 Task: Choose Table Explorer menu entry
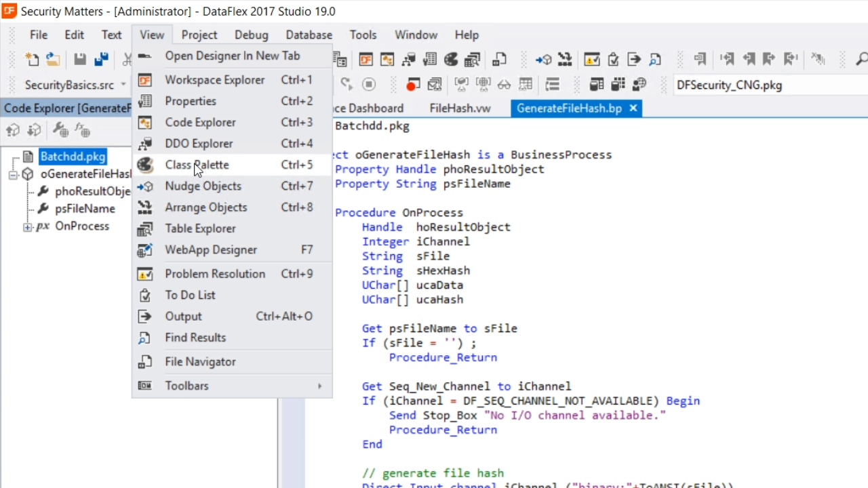tap(200, 228)
